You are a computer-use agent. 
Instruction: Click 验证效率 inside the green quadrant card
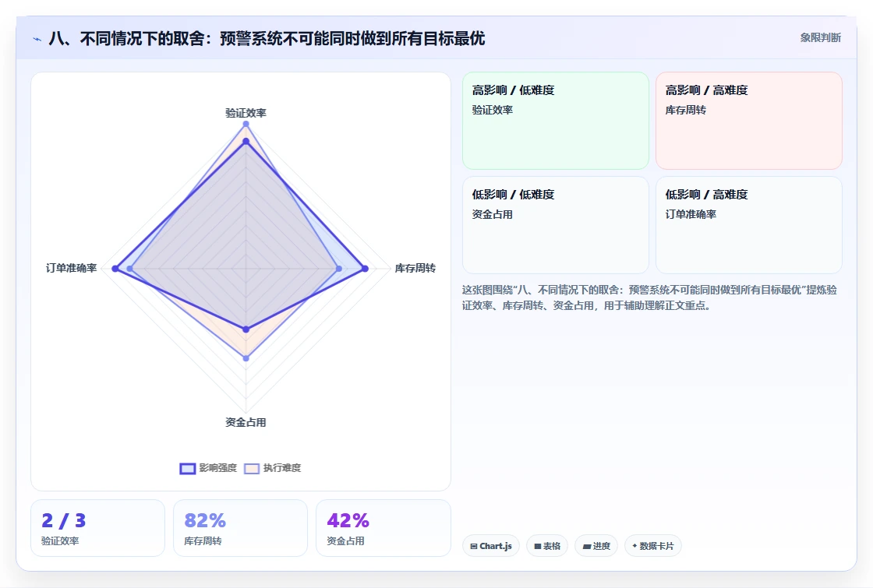point(492,110)
